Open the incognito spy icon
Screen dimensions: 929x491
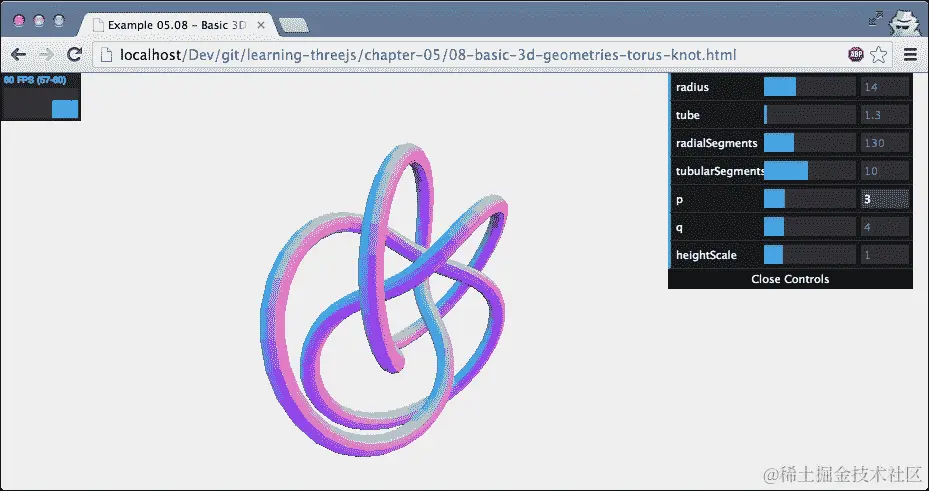pos(904,22)
